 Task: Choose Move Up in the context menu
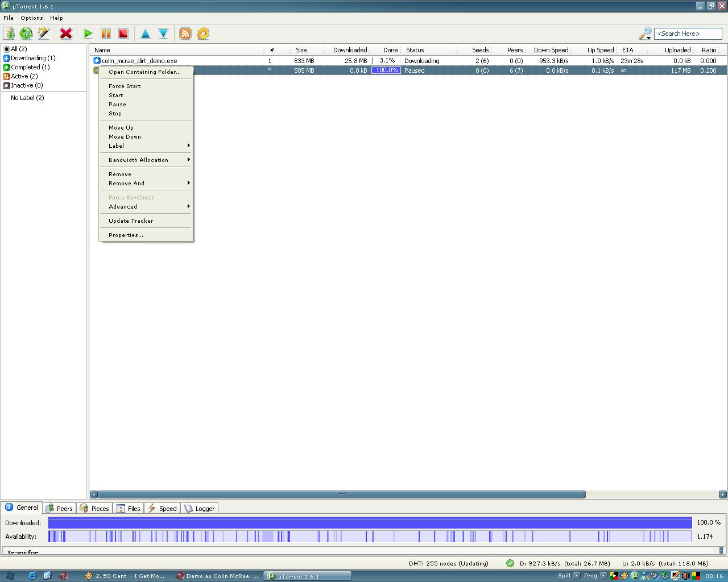tap(146, 127)
